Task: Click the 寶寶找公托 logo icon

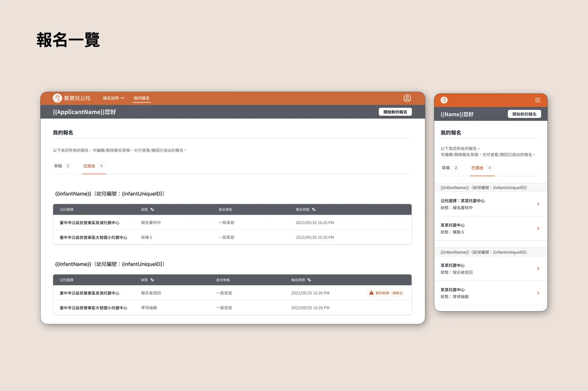Action: pos(57,98)
